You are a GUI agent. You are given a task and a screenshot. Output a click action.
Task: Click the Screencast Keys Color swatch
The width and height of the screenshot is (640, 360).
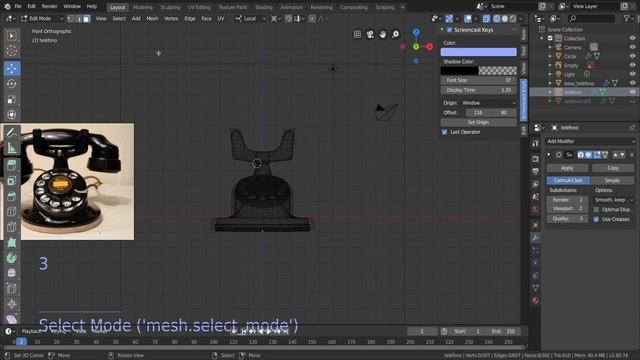478,52
